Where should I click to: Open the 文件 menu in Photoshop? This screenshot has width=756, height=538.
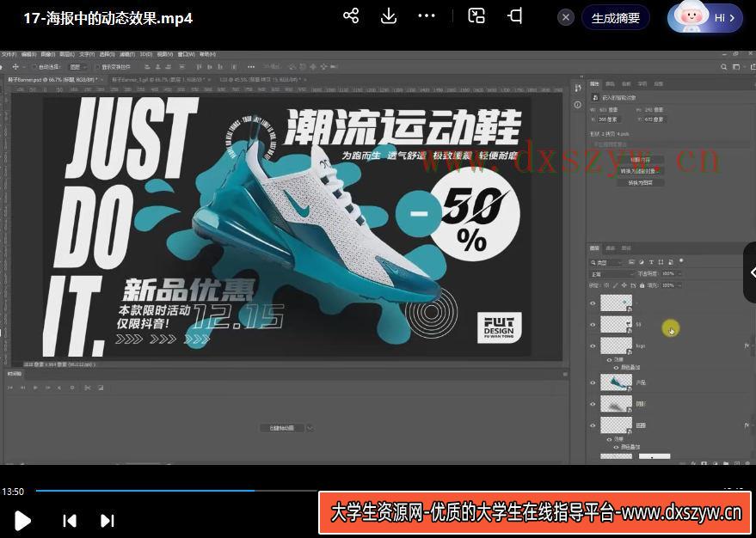(x=9, y=54)
